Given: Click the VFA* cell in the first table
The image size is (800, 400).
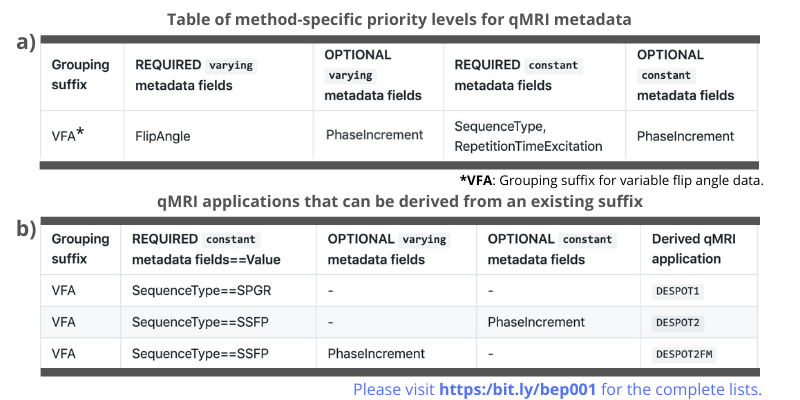Looking at the screenshot, I should pos(67,136).
